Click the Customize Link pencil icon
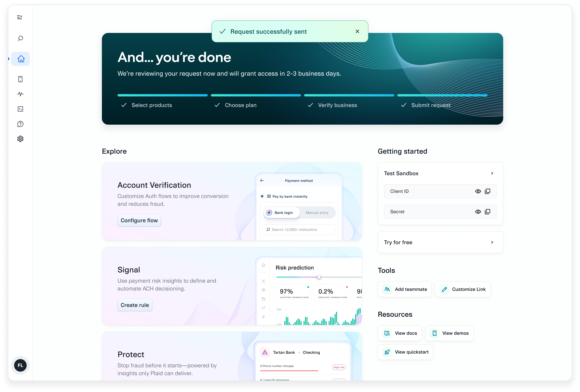580x392 pixels. (x=444, y=289)
